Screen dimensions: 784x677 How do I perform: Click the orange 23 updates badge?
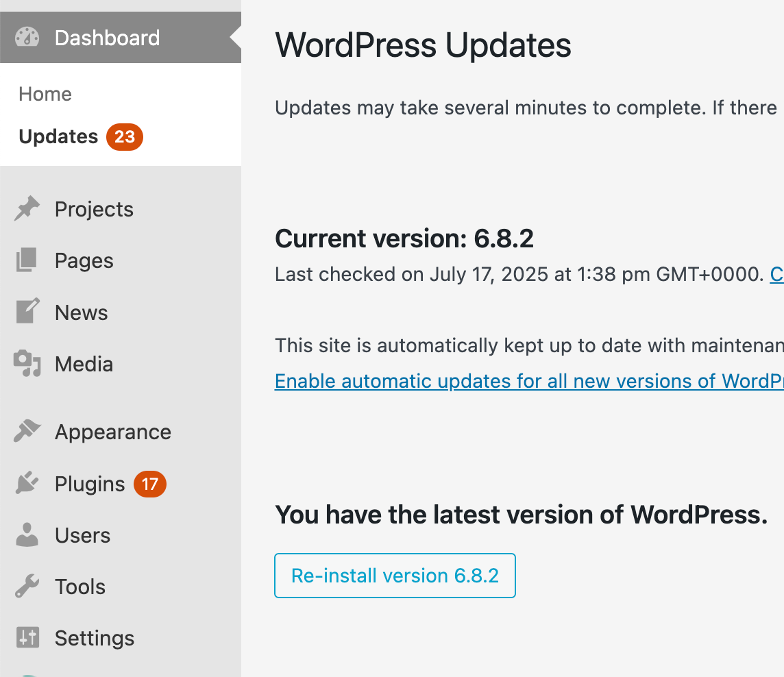click(x=125, y=137)
